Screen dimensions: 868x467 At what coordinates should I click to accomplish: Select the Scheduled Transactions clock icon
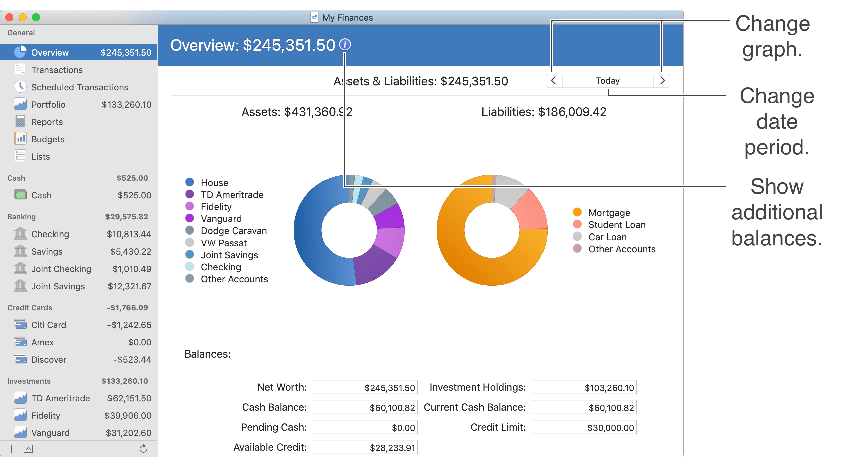click(20, 87)
